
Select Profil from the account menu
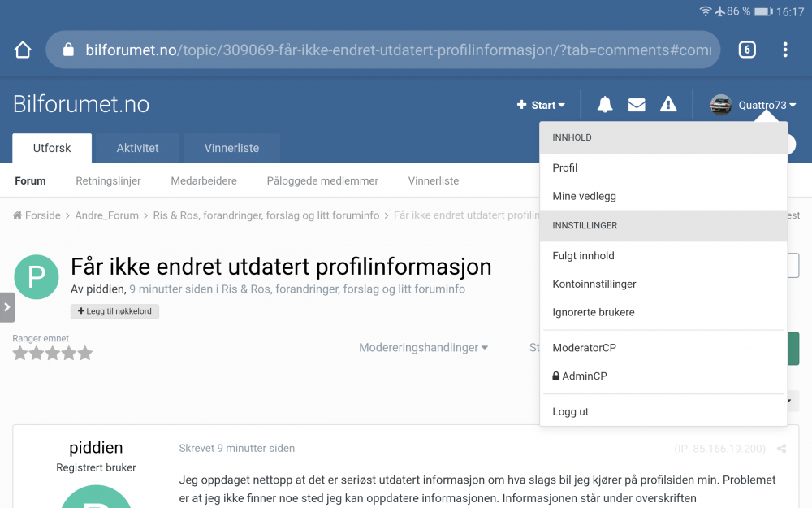coord(565,167)
